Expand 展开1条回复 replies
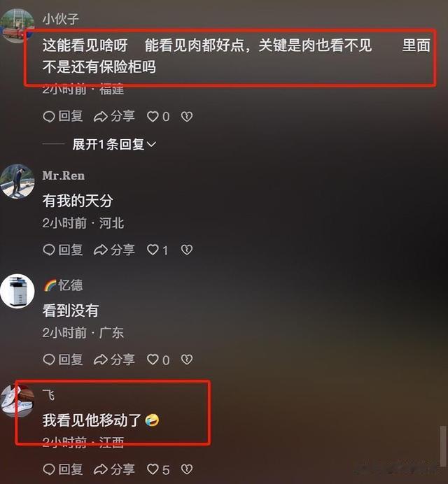This screenshot has height=484, width=448. pyautogui.click(x=114, y=144)
